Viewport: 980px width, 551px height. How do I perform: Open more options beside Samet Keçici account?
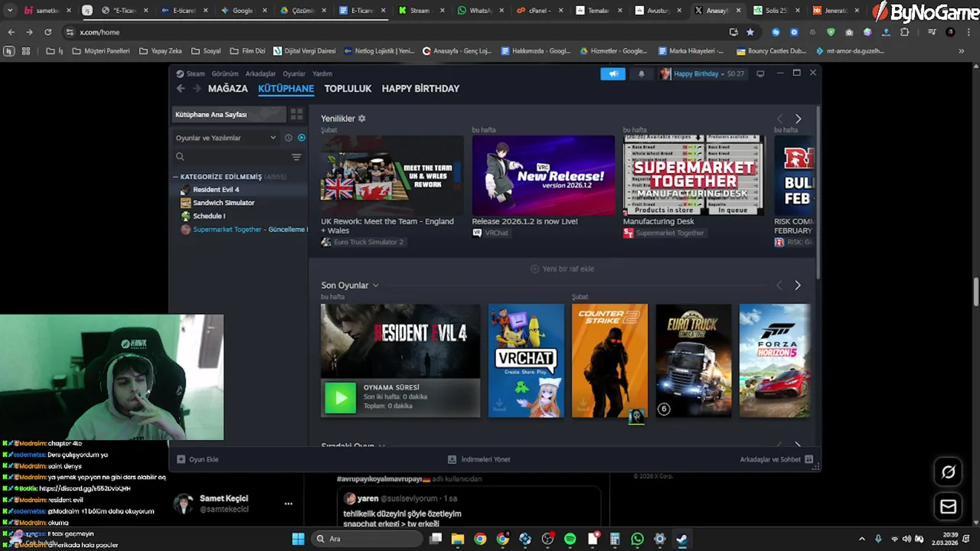(289, 504)
